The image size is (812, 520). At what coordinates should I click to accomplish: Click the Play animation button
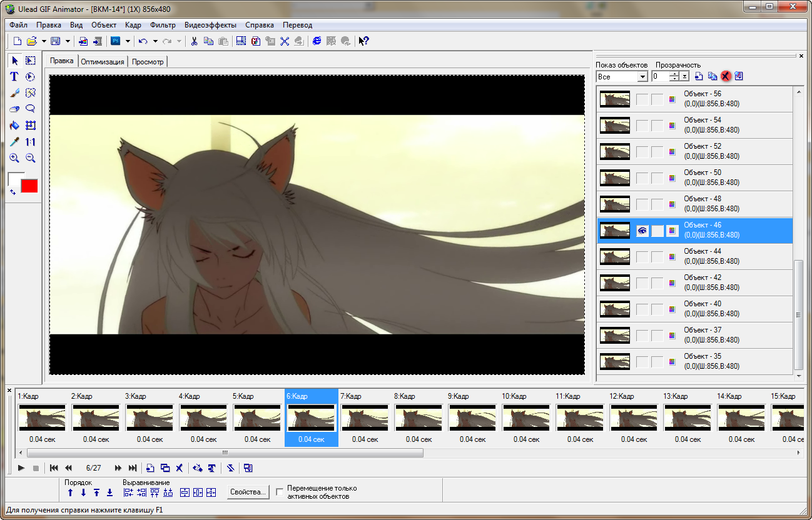tap(21, 467)
